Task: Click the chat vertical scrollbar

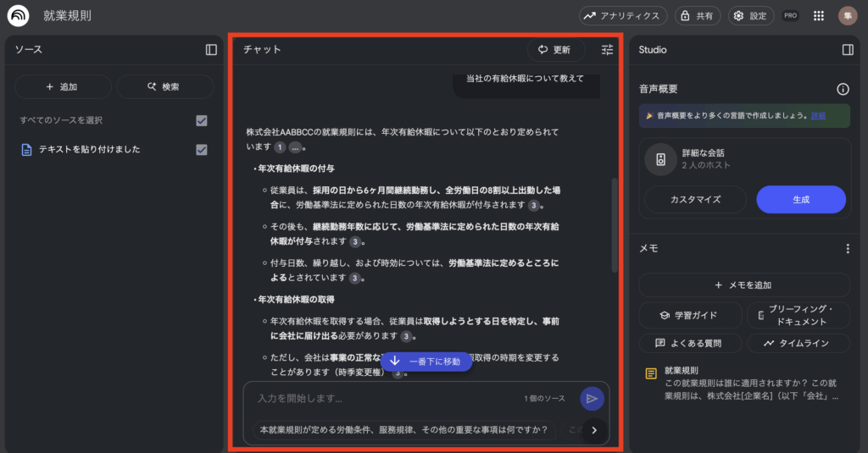Action: [614, 224]
